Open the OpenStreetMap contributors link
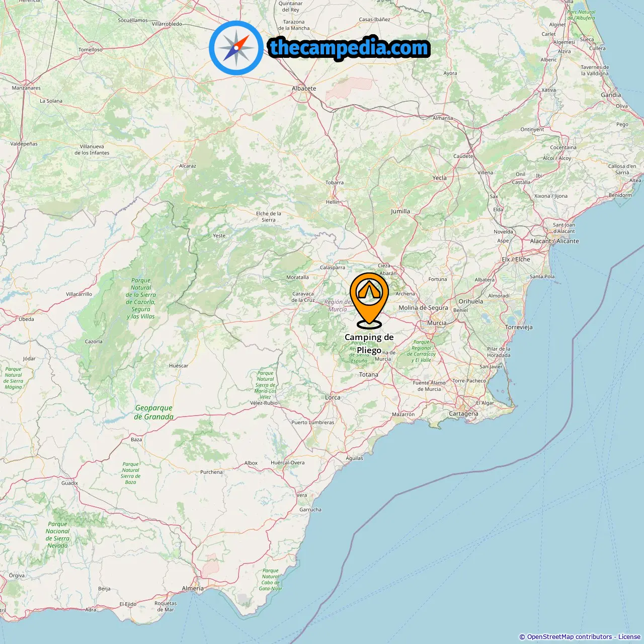 click(x=570, y=637)
